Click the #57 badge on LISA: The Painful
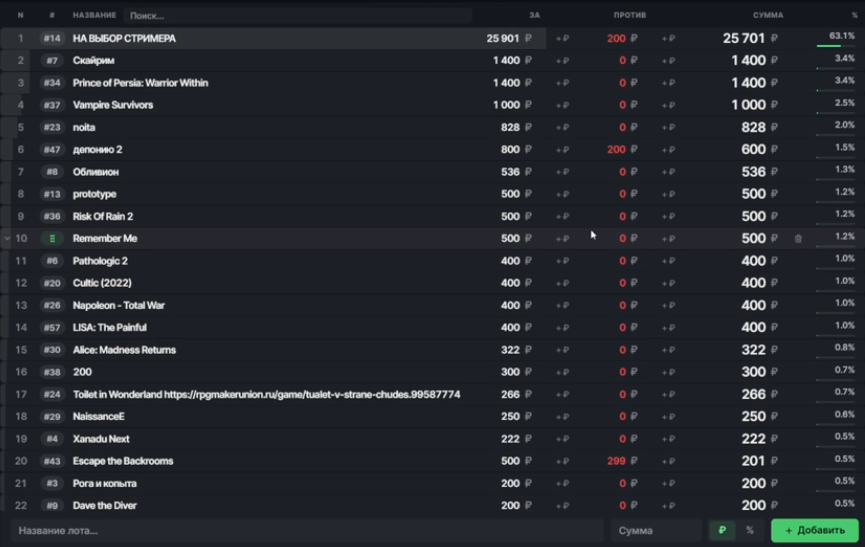The width and height of the screenshot is (865, 547). [52, 328]
